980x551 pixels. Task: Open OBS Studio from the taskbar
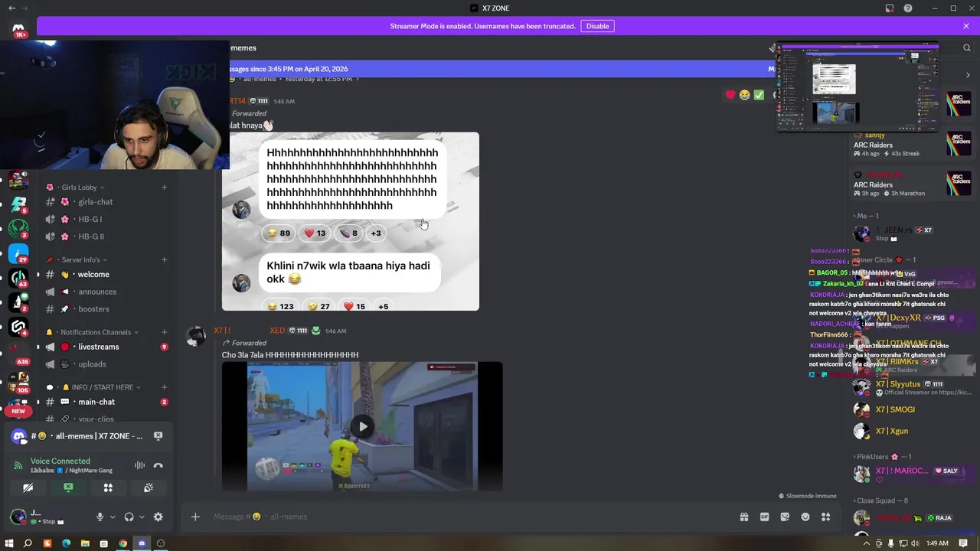point(160,543)
